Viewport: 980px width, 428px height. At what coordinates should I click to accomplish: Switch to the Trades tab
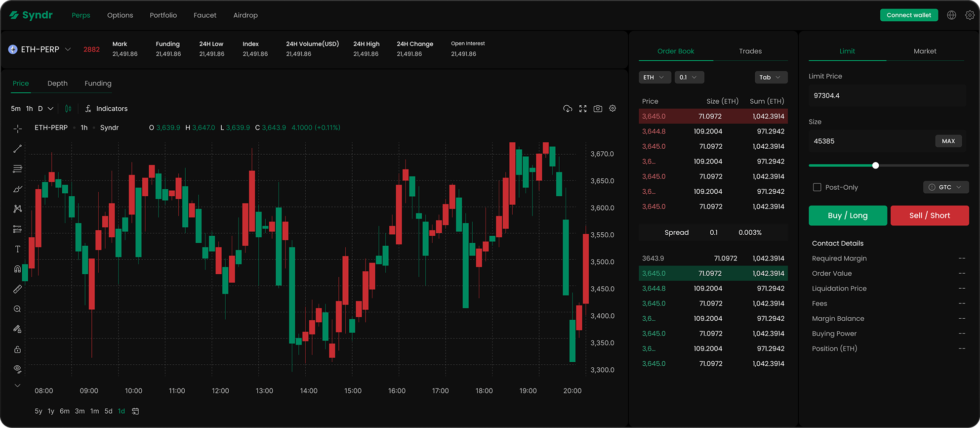coord(750,51)
